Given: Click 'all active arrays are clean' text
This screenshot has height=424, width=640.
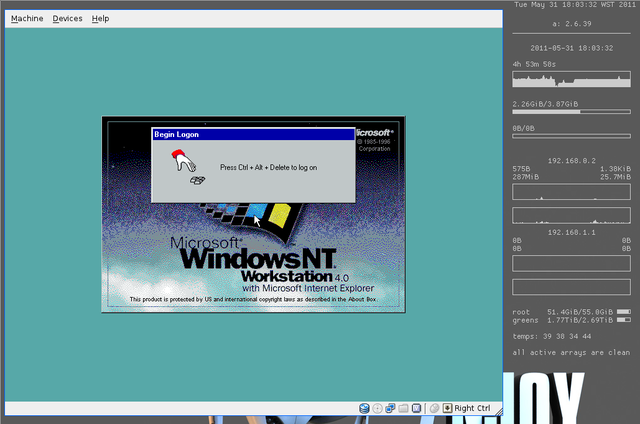Looking at the screenshot, I should [571, 352].
